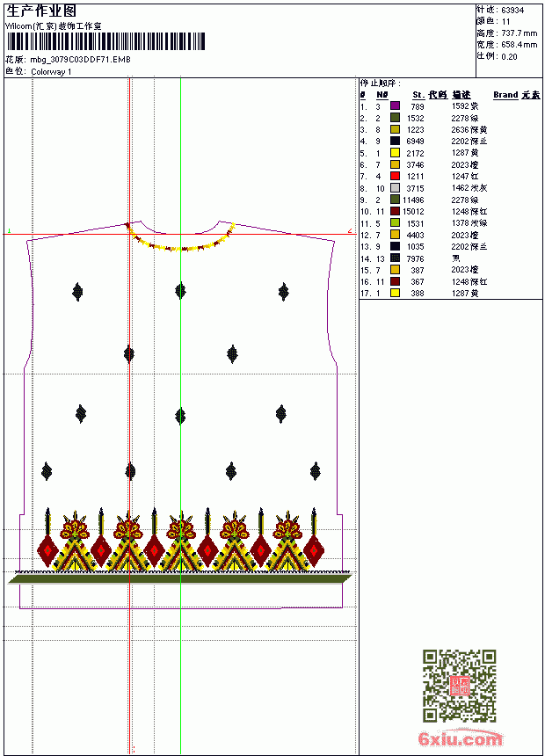Select the dark red swatch of stop 10
545x756 pixels.
[x=395, y=211]
